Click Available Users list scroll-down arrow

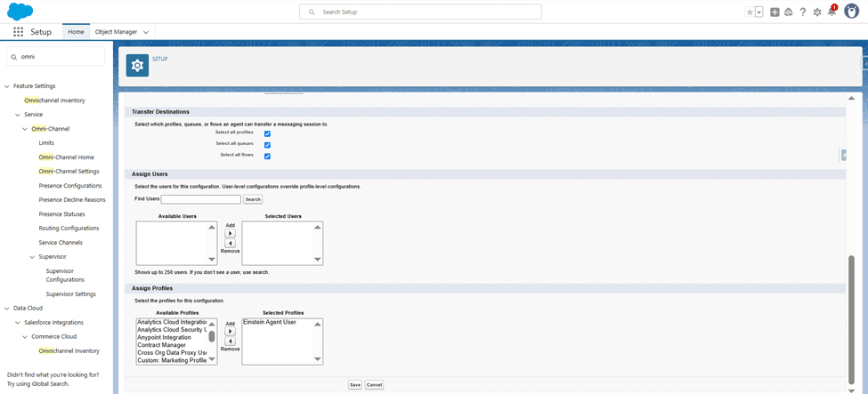[212, 260]
